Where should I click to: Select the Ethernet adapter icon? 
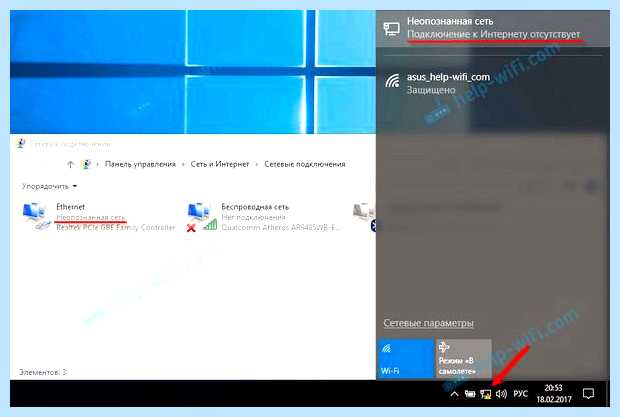click(x=36, y=216)
